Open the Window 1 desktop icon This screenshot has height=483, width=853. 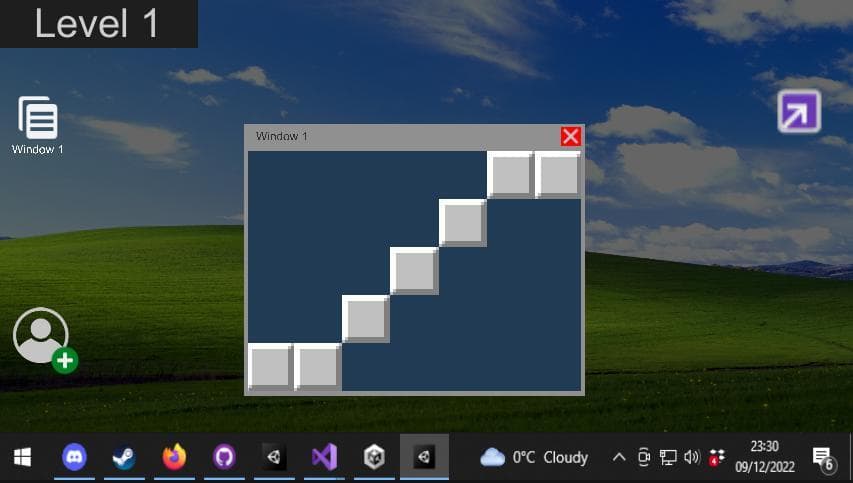pos(38,125)
